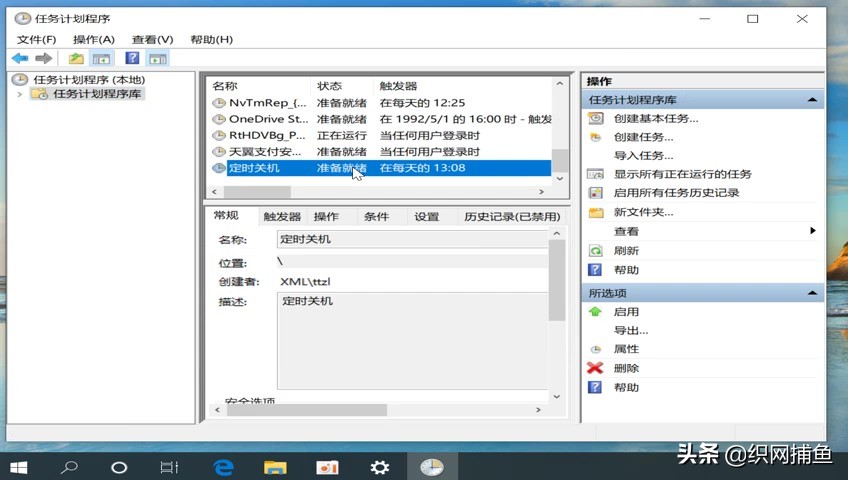Viewport: 848px width, 480px height.
Task: Click the 状态 column header
Action: [329, 86]
